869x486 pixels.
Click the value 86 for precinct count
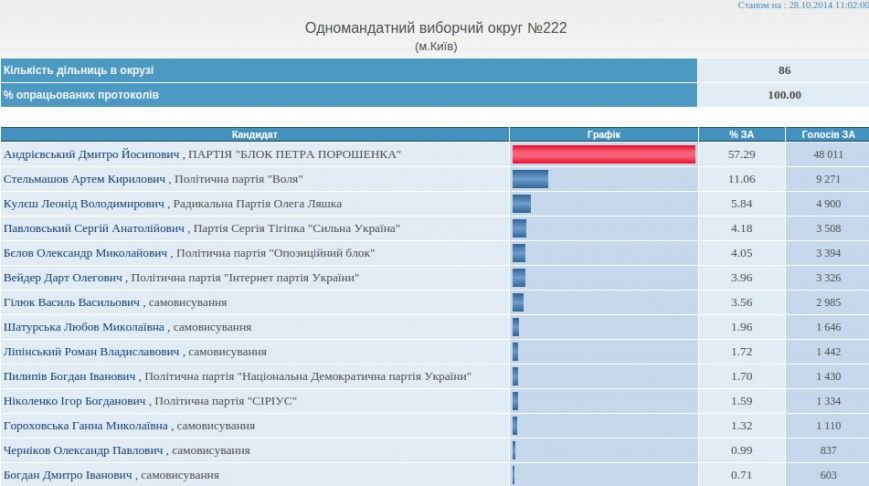784,70
